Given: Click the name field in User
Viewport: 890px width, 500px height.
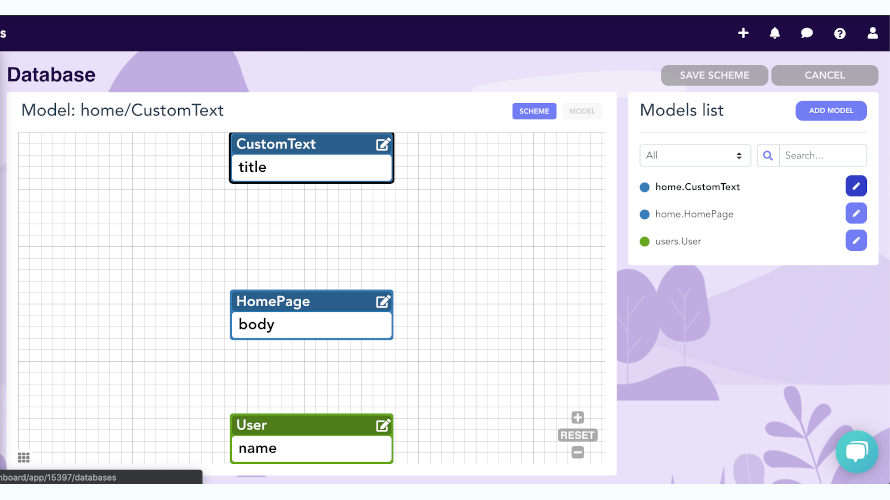Looking at the screenshot, I should point(312,448).
